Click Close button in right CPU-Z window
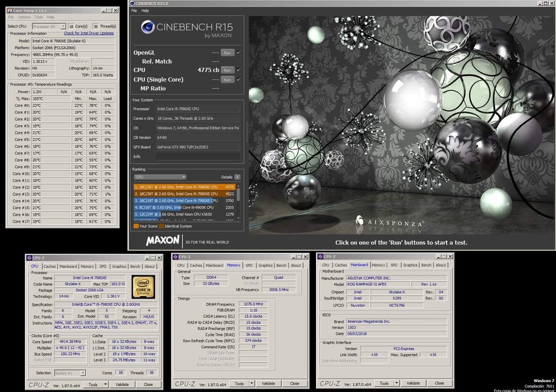The width and height of the screenshot is (556, 392). point(439,383)
